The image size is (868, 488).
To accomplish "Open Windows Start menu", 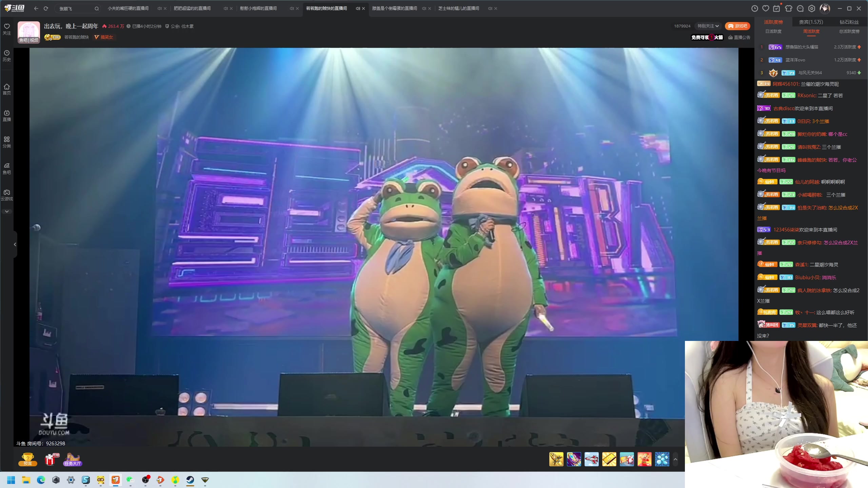I will coord(11,480).
